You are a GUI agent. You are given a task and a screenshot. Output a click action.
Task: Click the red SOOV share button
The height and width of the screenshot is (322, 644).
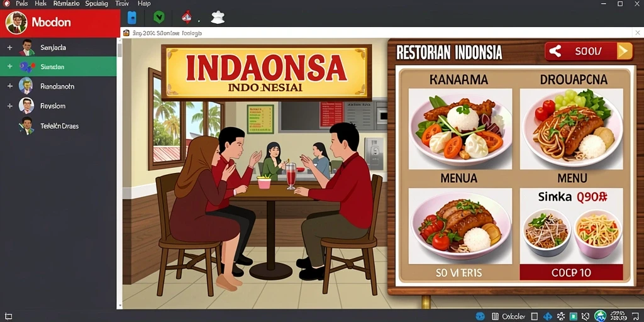click(589, 52)
